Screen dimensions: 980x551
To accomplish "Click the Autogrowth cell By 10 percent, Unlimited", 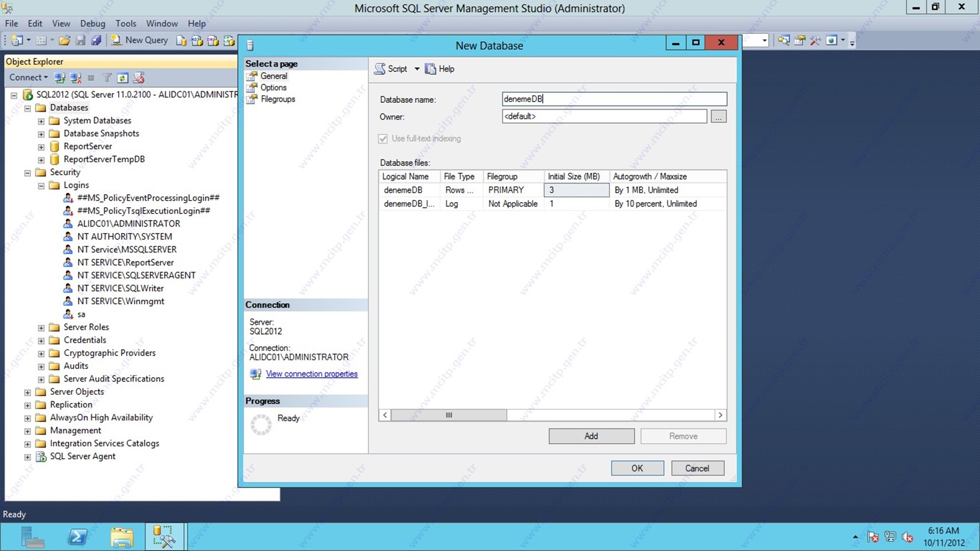I will pyautogui.click(x=667, y=204).
